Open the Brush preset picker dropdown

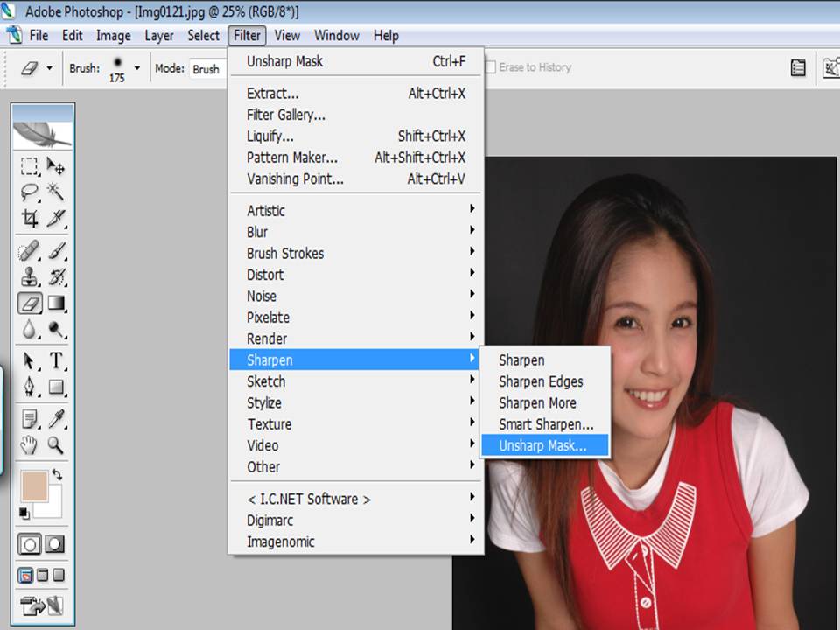[137, 68]
